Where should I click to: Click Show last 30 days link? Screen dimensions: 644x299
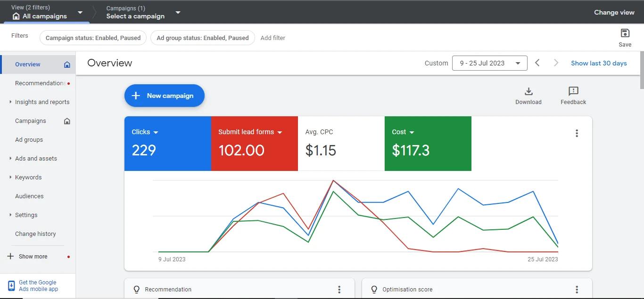click(x=599, y=63)
